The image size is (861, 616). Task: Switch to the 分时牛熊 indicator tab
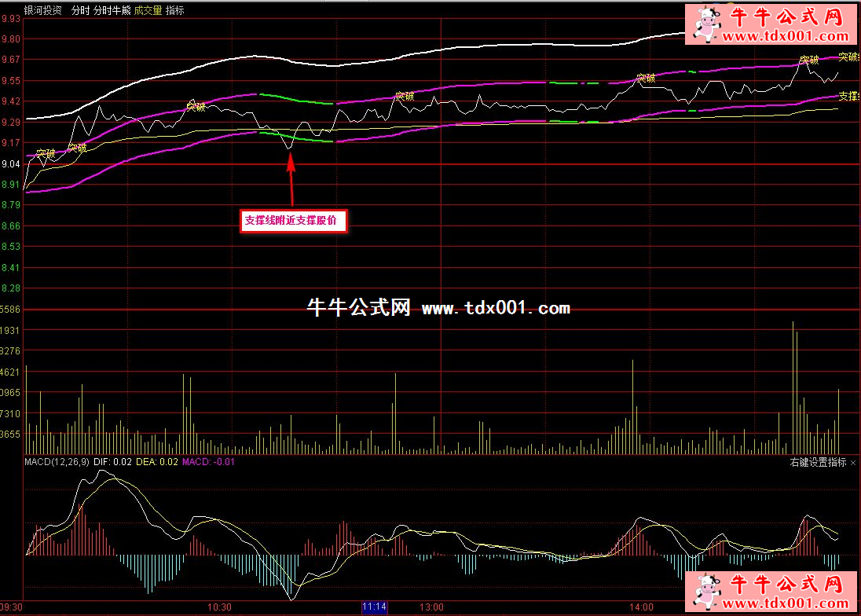click(x=112, y=11)
